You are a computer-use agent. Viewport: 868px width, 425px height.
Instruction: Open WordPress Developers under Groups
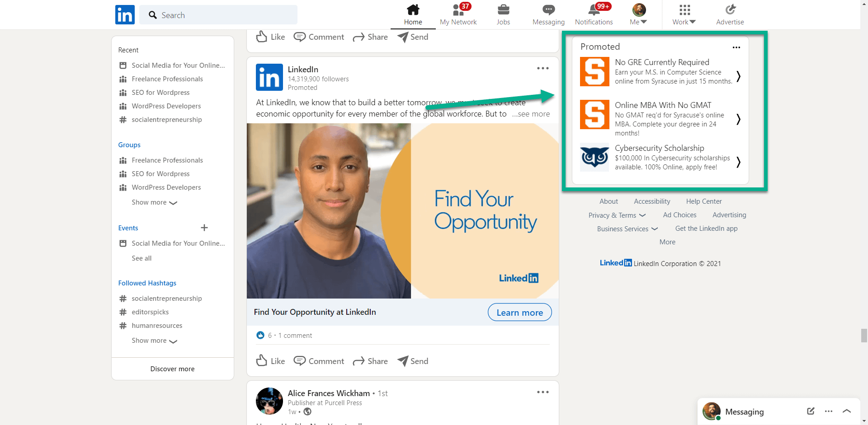pyautogui.click(x=166, y=187)
